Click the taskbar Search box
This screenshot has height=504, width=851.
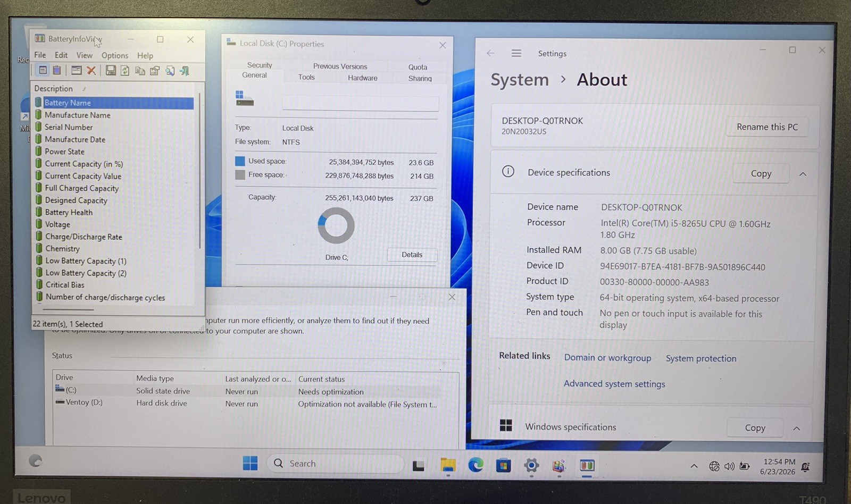(336, 463)
